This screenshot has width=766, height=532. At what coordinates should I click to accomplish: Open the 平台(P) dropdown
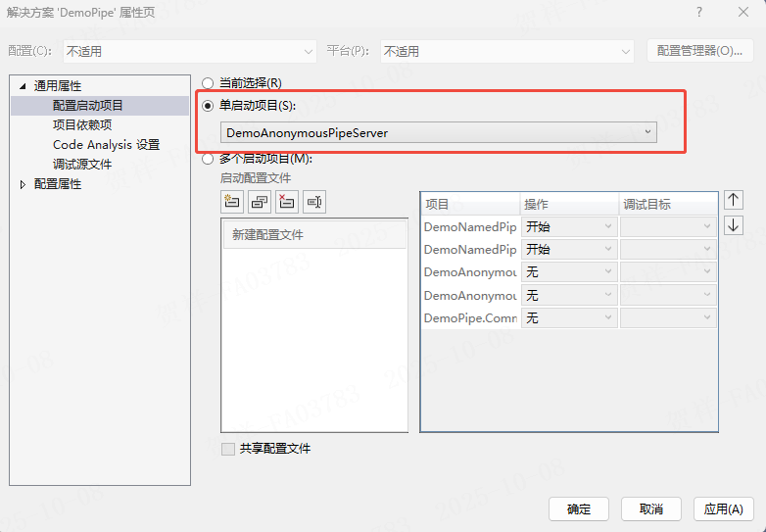click(x=507, y=51)
